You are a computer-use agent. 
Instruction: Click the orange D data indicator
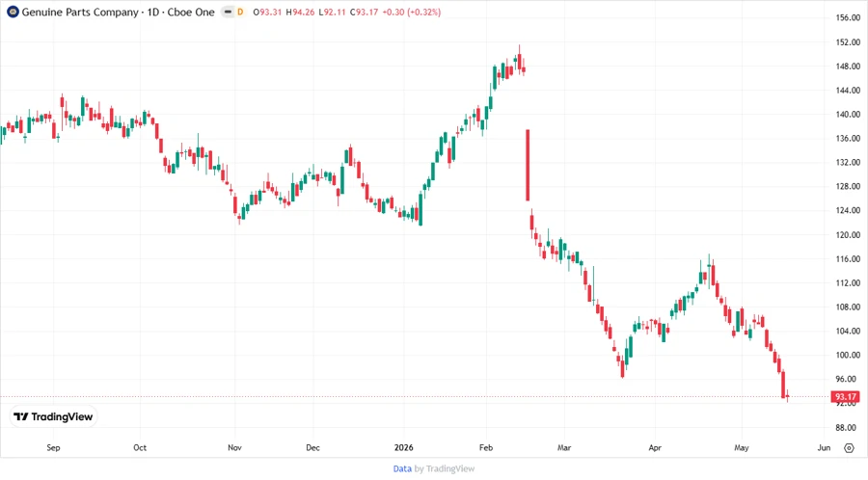[x=240, y=12]
